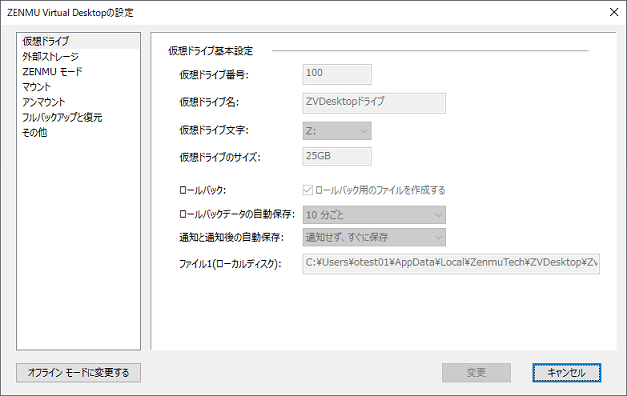Click the 仮想ドライブ名: label
The width and height of the screenshot is (627, 396).
209,102
